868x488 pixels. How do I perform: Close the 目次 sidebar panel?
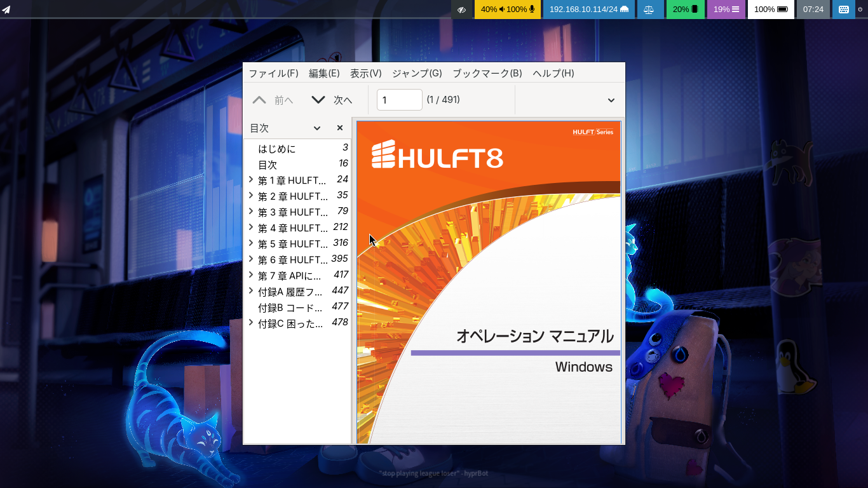340,128
